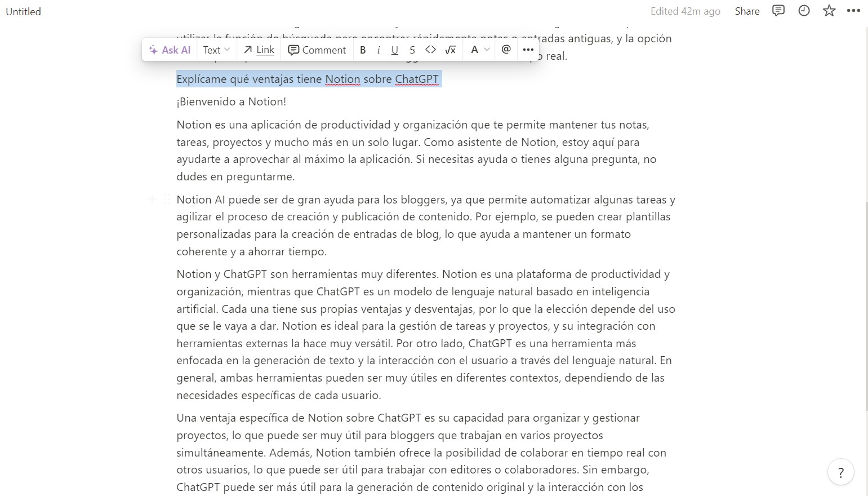Add page to favorites with star icon
Viewport: 868px width, 496px height.
coord(829,11)
